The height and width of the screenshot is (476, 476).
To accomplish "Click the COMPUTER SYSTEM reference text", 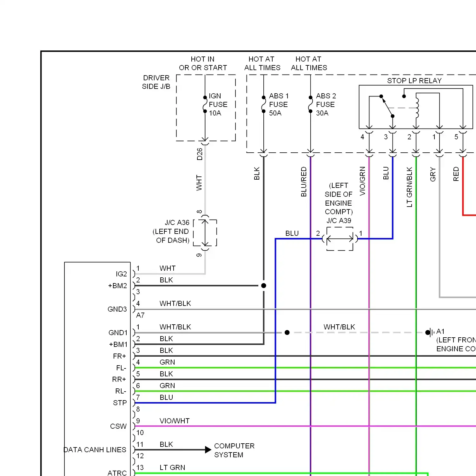I will [x=234, y=450].
